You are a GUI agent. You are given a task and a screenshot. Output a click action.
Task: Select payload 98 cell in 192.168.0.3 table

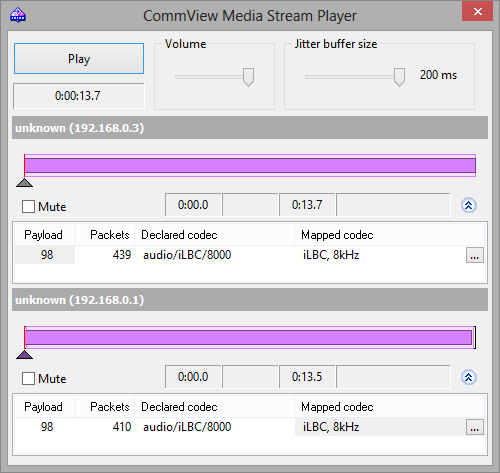click(45, 255)
